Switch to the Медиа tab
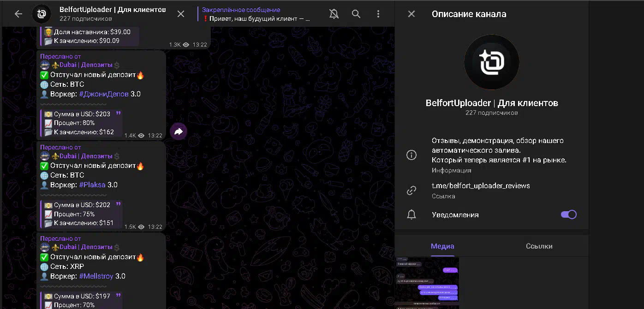 click(x=442, y=246)
